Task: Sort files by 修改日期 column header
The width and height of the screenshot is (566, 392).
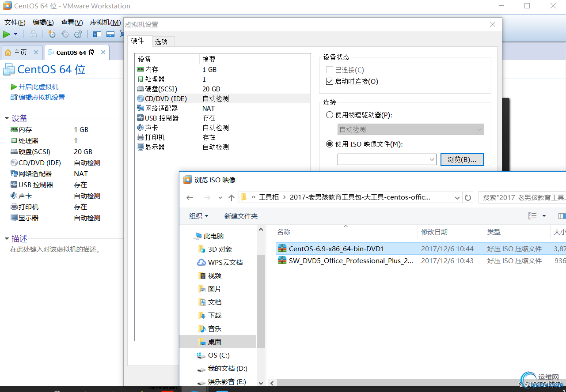Action: (x=451, y=232)
